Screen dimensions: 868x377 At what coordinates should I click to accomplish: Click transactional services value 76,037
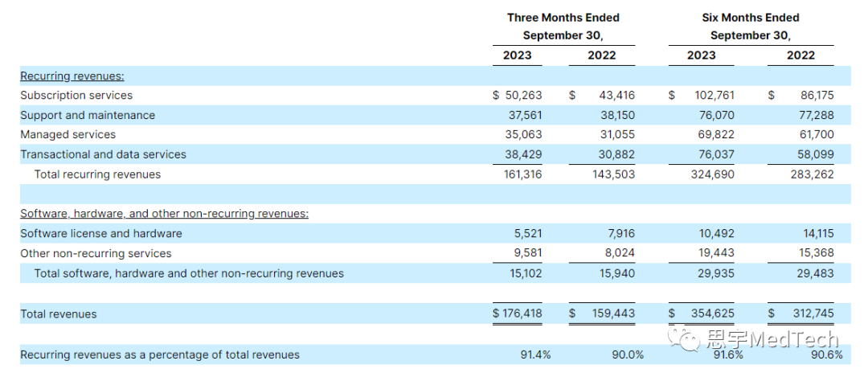717,154
